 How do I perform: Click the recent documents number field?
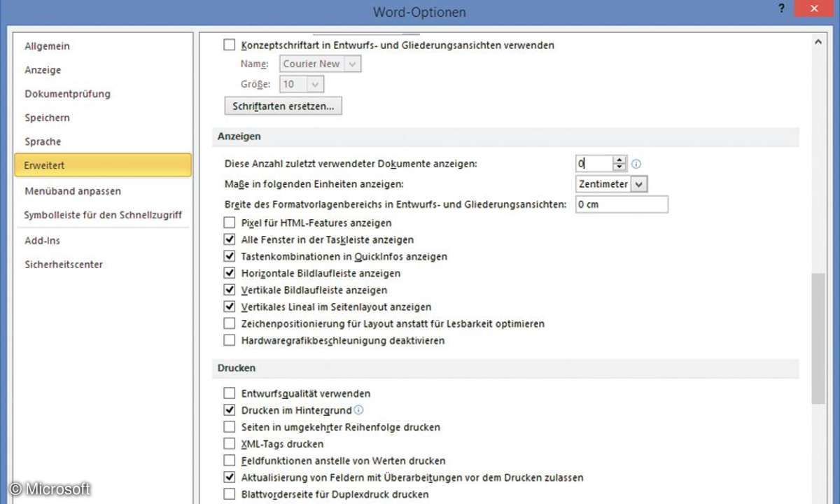click(594, 164)
